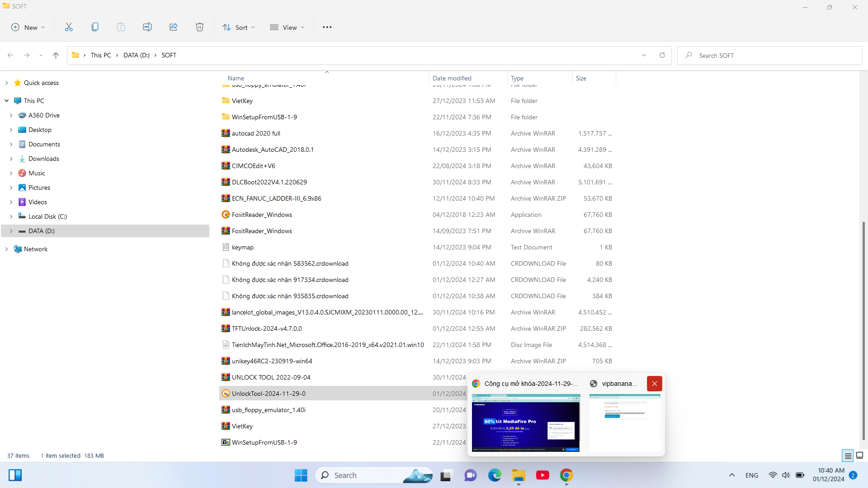Expand the Quick access tree node
Viewport: 868px width, 488px height.
pos(6,83)
